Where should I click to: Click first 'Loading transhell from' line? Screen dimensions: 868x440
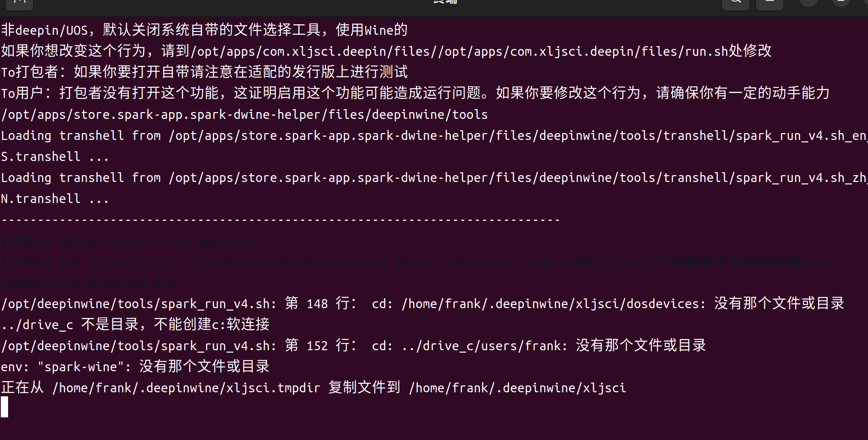pos(434,135)
